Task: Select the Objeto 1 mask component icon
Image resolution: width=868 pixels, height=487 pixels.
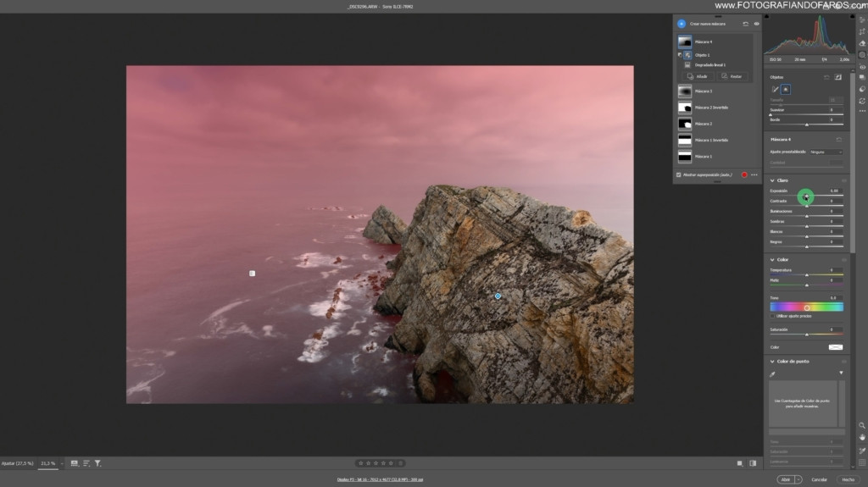Action: (x=687, y=55)
